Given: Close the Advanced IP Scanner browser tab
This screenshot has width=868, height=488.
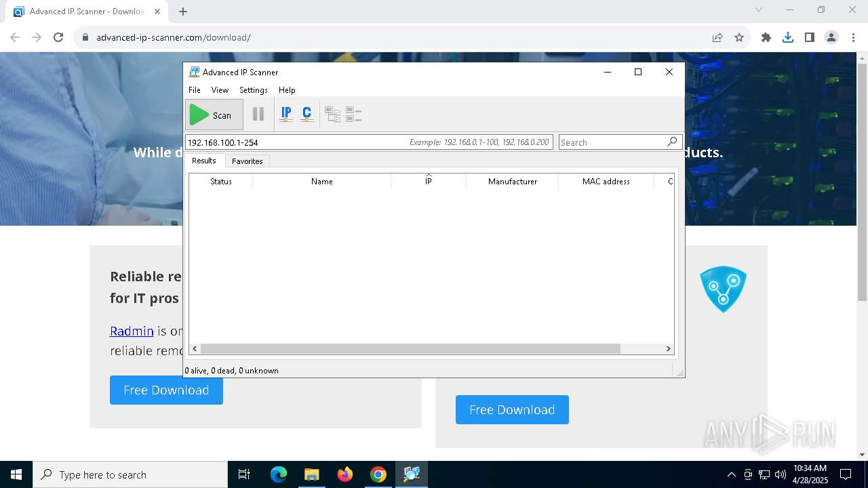Looking at the screenshot, I should [x=158, y=12].
